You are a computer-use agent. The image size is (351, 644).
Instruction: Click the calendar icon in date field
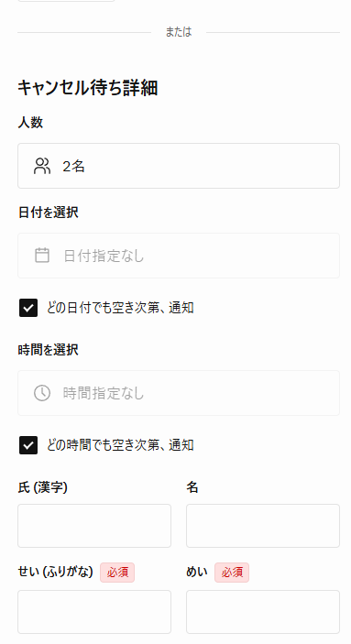(x=42, y=255)
